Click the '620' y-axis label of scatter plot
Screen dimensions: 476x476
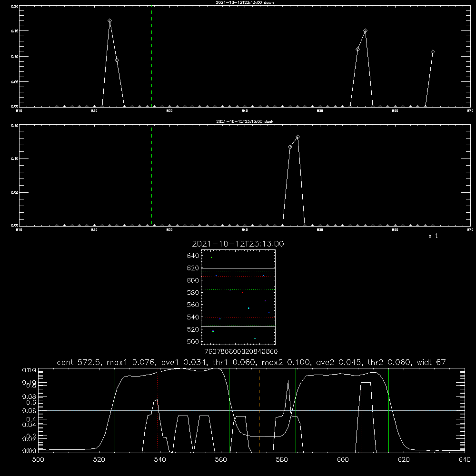coord(193,268)
